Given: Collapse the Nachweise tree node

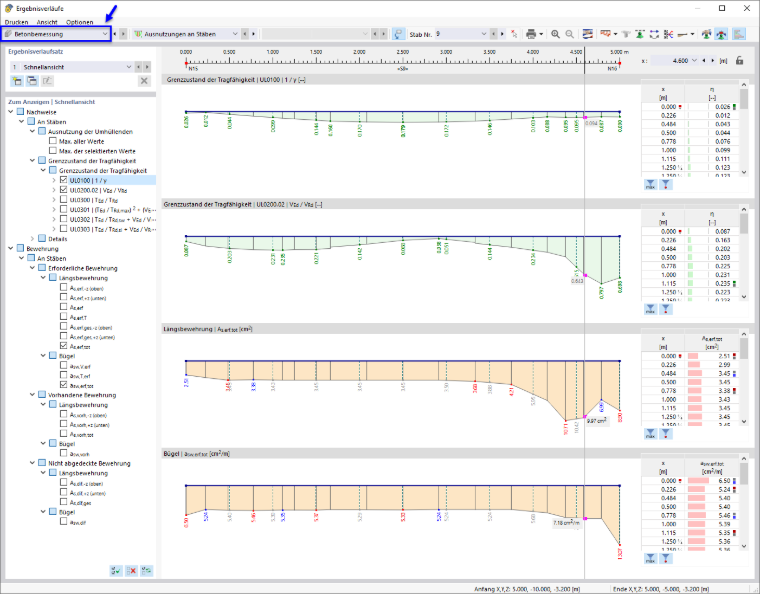Looking at the screenshot, I should (x=11, y=112).
